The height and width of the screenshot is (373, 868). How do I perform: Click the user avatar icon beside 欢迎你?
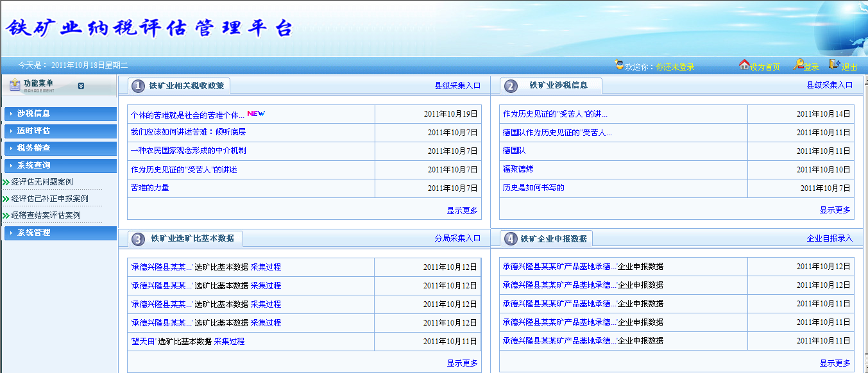click(619, 65)
